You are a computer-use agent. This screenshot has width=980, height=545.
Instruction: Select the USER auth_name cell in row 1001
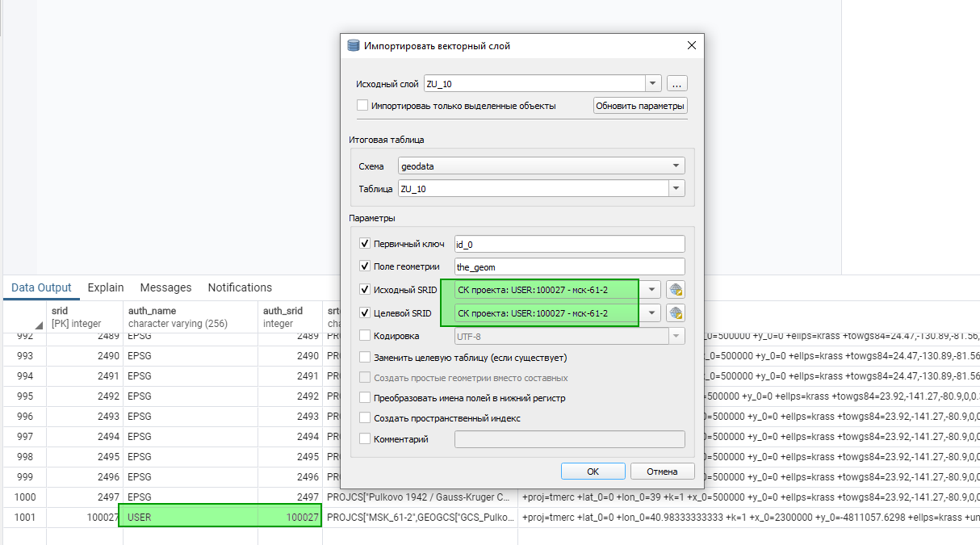190,517
